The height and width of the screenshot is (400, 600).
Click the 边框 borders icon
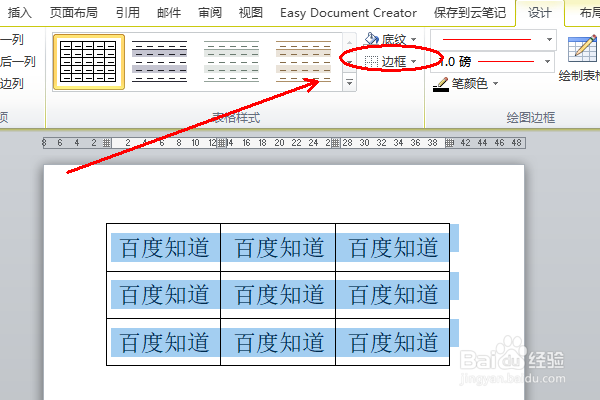(371, 62)
